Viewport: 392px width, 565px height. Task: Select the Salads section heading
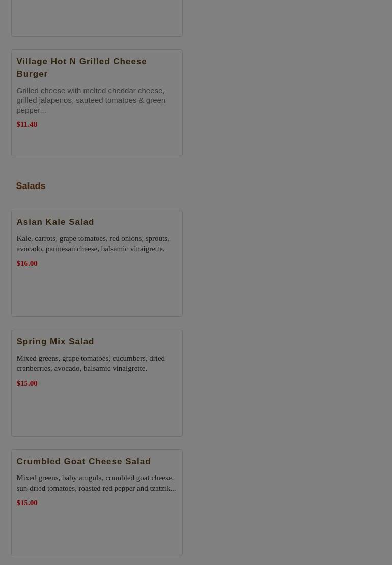pyautogui.click(x=31, y=186)
